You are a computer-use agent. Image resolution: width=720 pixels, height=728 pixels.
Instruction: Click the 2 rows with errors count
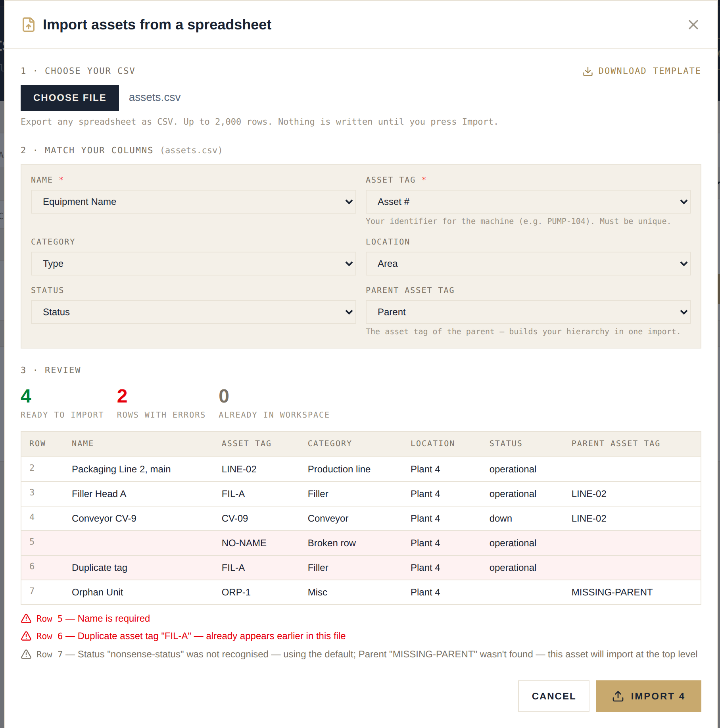[122, 396]
